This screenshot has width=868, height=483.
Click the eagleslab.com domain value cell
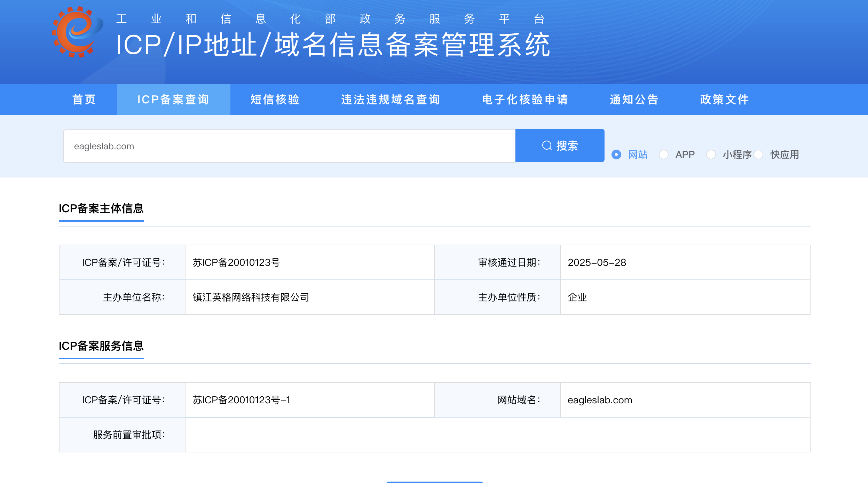point(600,400)
